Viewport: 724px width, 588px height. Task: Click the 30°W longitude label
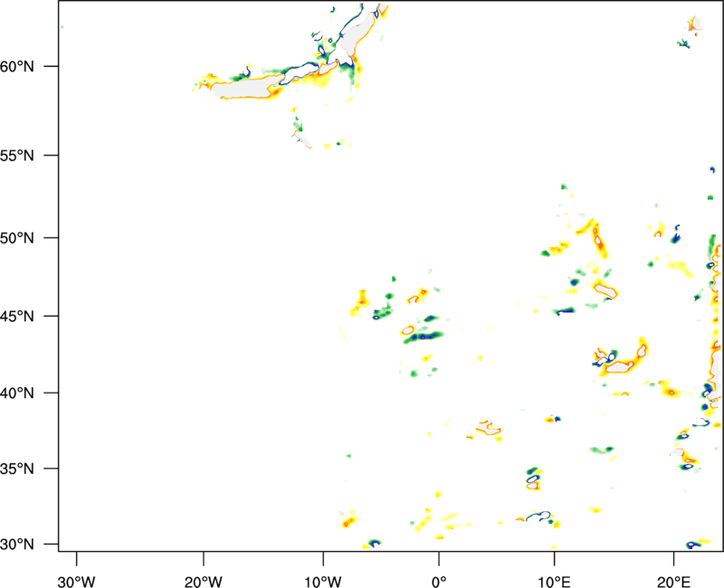[x=77, y=582]
